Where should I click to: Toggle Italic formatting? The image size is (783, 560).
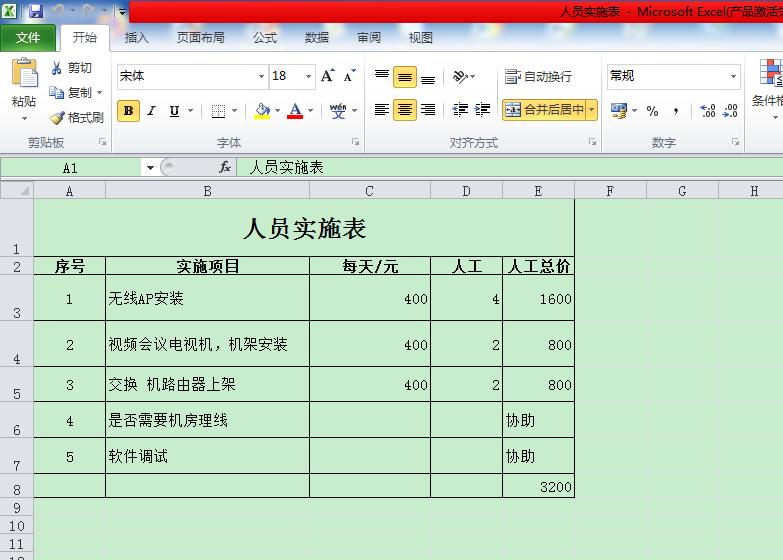click(x=152, y=110)
